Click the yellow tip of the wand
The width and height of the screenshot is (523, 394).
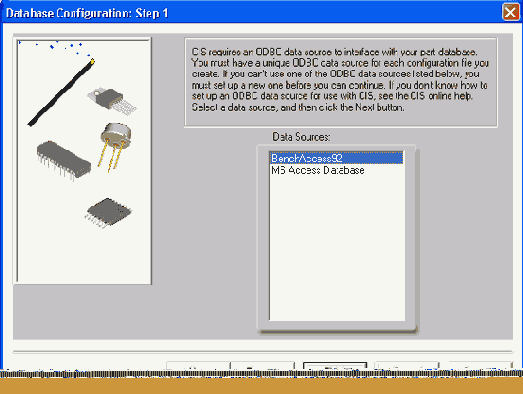tap(92, 61)
